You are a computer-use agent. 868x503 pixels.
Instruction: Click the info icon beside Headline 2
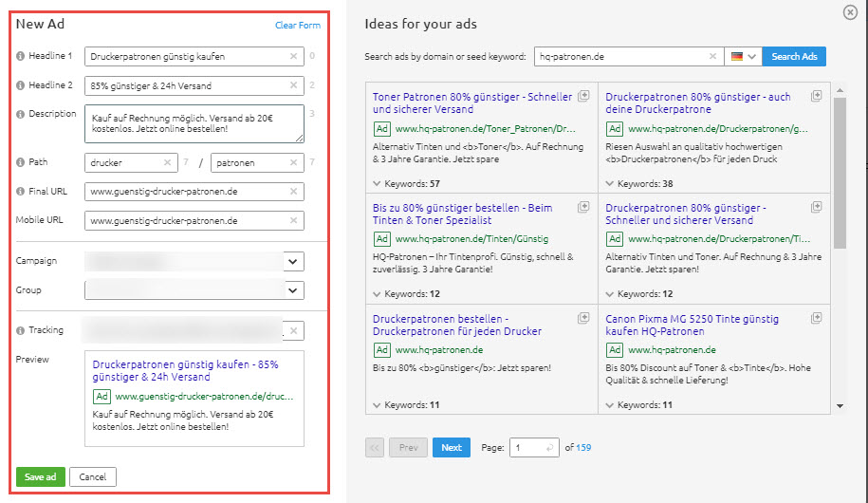21,85
